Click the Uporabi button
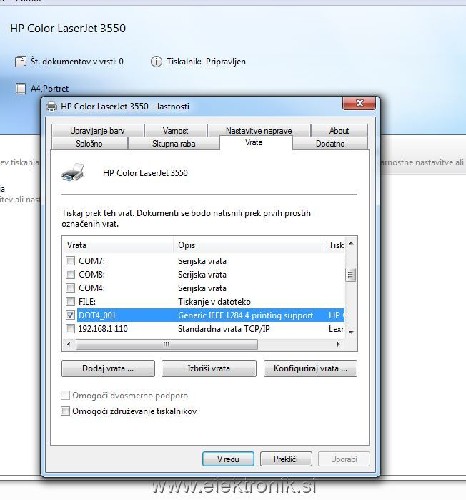Screen dimensions: 466x500 pyautogui.click(x=344, y=459)
